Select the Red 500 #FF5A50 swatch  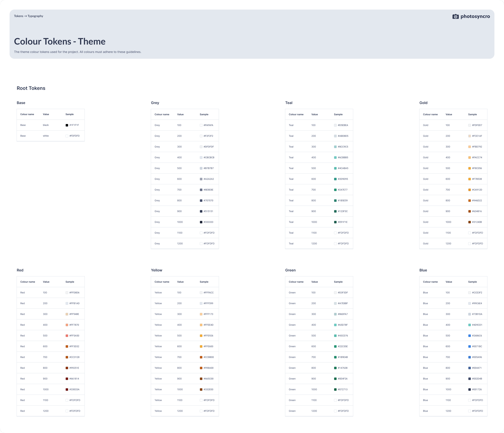click(x=67, y=336)
